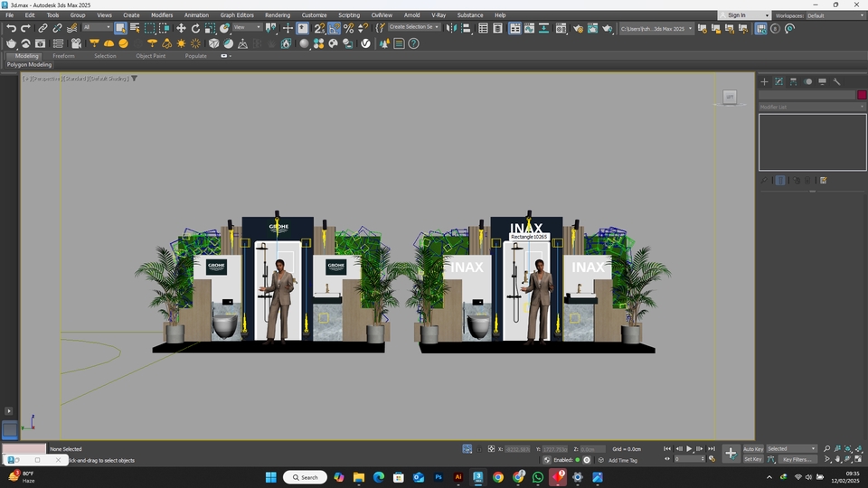The height and width of the screenshot is (488, 868).
Task: Go to the animation end frame
Action: [712, 449]
